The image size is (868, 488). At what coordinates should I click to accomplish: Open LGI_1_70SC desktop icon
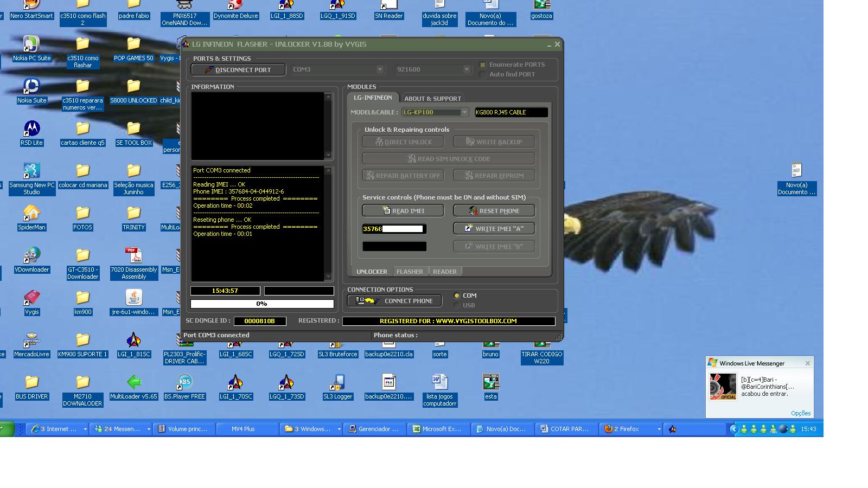pos(235,383)
